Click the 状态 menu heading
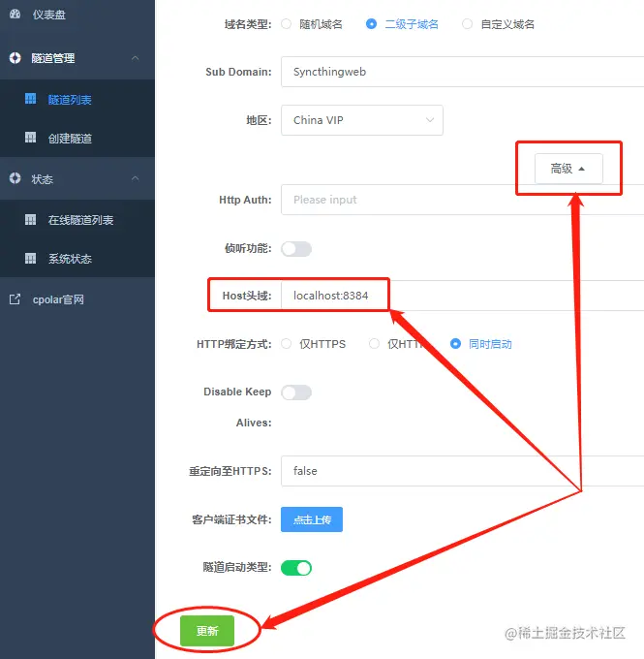Screen dimensions: 644x659 tap(43, 179)
